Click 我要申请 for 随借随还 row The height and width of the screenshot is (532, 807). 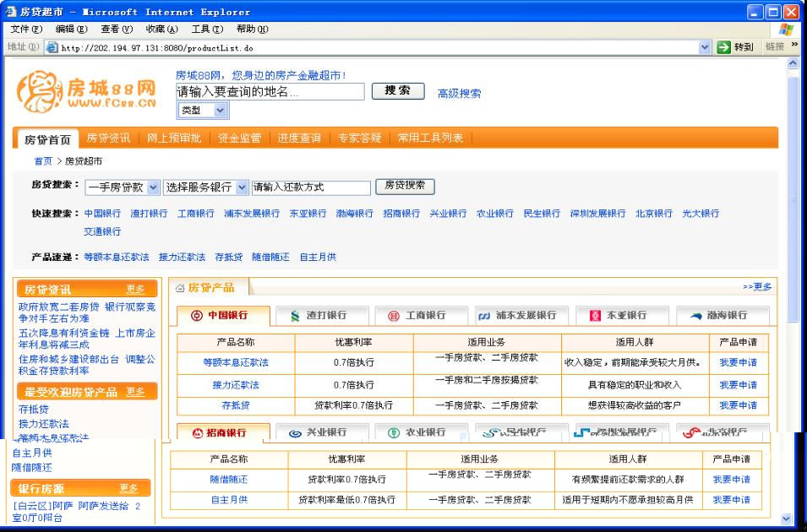tap(731, 480)
